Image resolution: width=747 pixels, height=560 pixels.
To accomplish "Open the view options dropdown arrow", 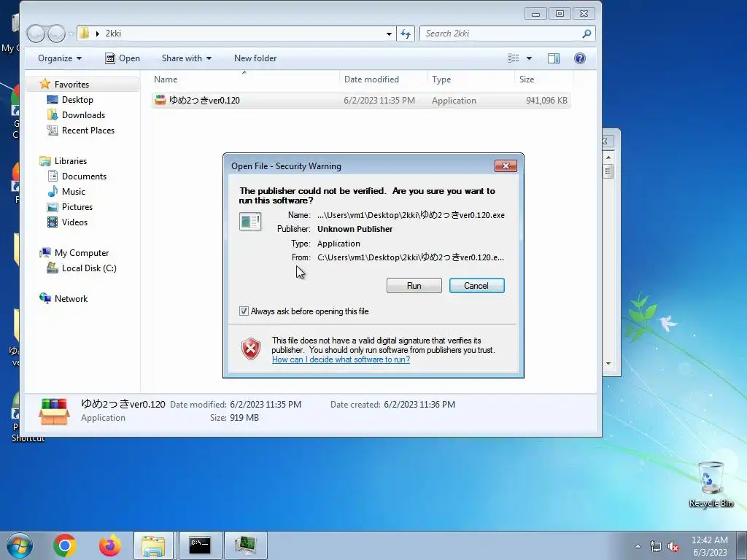I will point(529,58).
